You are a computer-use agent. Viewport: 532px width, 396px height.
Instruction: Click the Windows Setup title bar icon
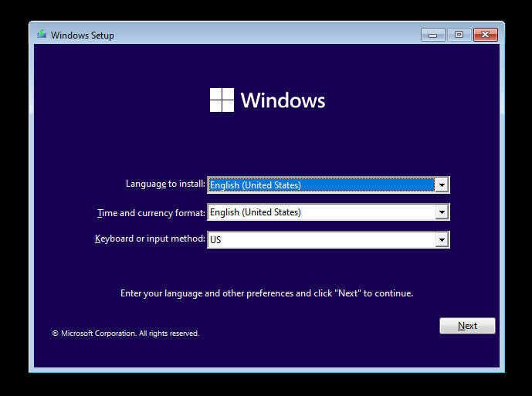42,35
